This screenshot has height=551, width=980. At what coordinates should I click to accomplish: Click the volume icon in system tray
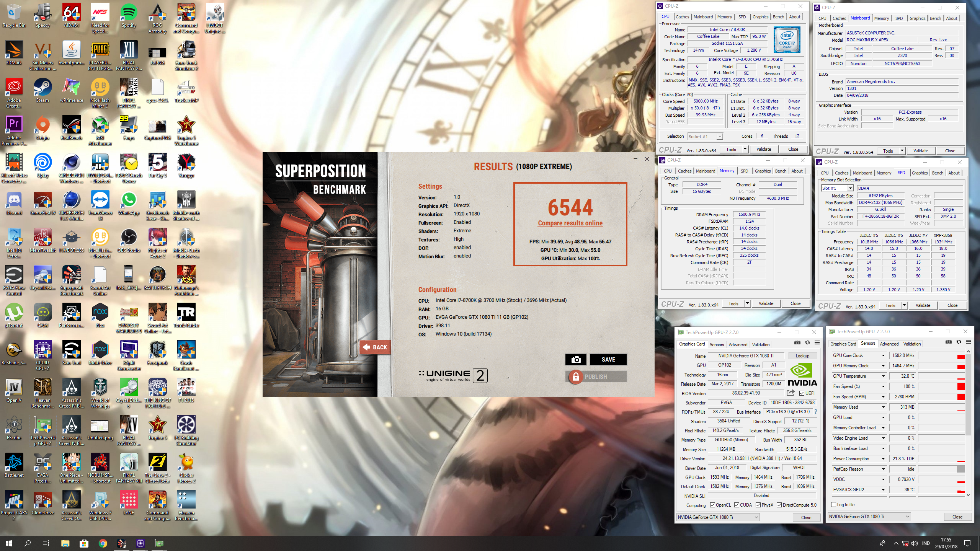[915, 543]
